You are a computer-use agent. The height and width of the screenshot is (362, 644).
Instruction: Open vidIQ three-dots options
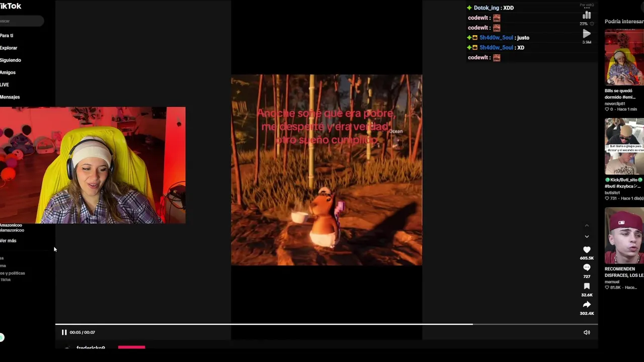(x=587, y=9)
